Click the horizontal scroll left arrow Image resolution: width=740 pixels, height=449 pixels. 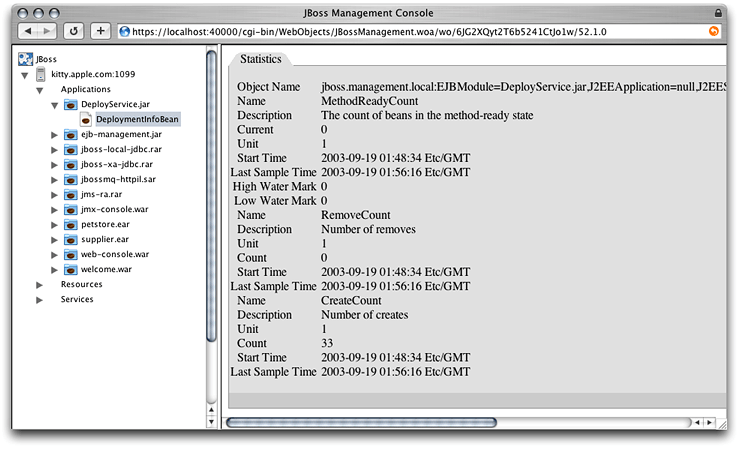point(698,423)
